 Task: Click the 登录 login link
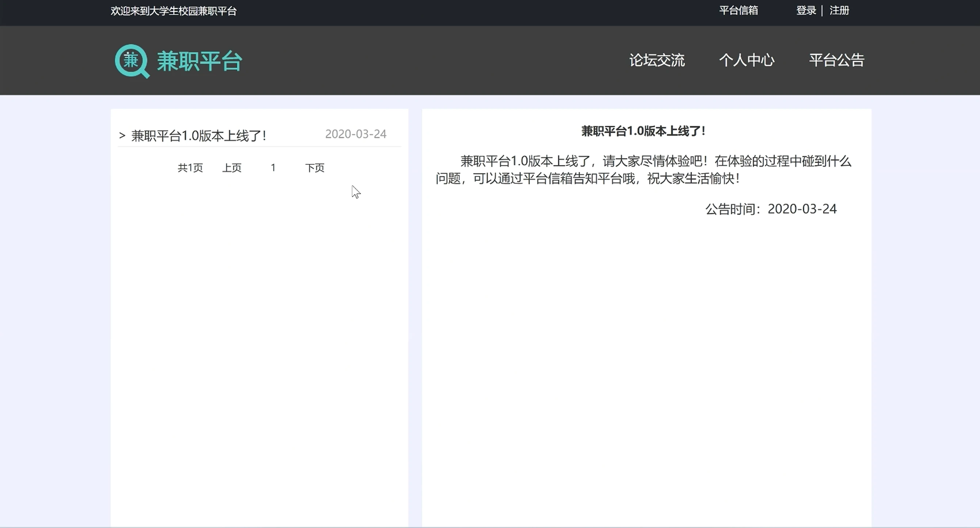click(x=806, y=11)
